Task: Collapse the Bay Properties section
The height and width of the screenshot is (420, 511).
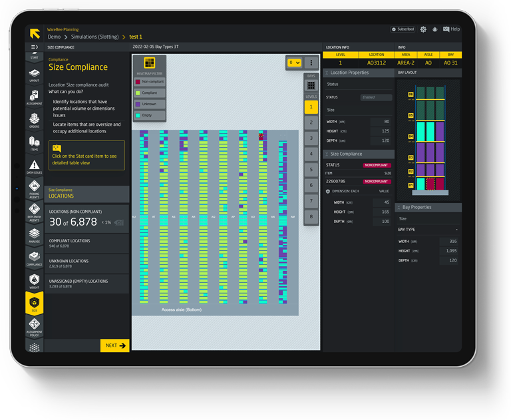Action: tap(399, 208)
